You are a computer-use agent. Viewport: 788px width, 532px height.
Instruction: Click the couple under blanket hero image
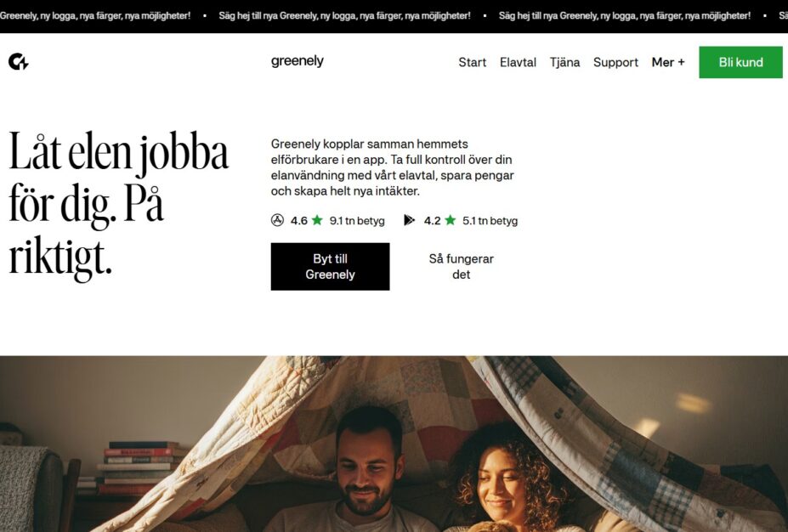pyautogui.click(x=394, y=444)
